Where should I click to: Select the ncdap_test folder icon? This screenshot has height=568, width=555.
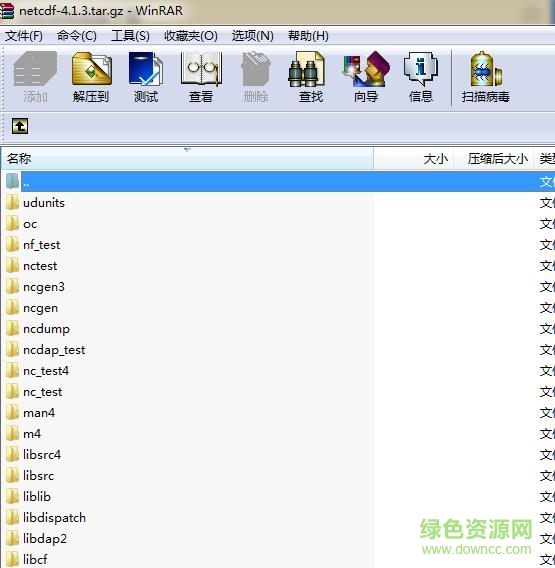(x=12, y=350)
